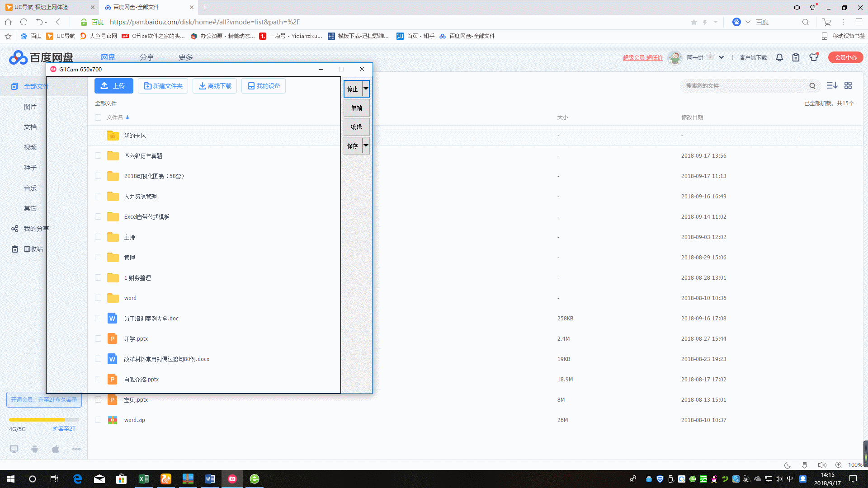The width and height of the screenshot is (868, 488).
Task: Switch to the 分享 tab
Action: pyautogui.click(x=146, y=57)
